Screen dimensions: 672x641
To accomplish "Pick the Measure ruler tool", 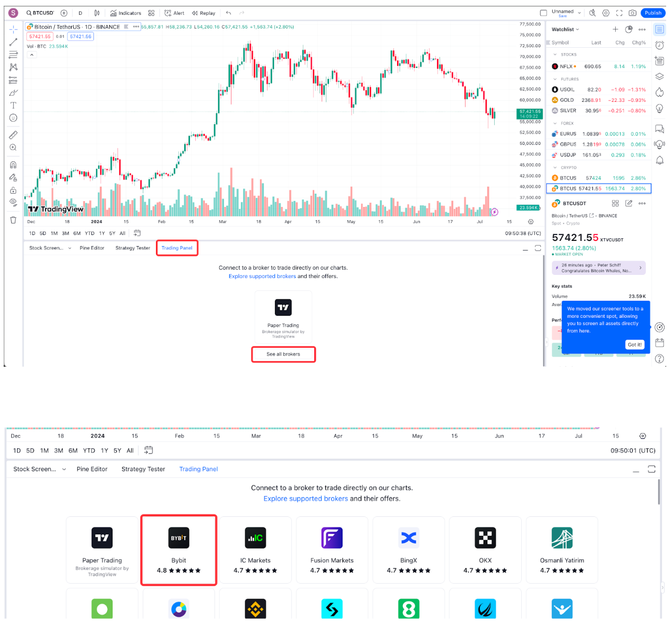I will pos(13,135).
